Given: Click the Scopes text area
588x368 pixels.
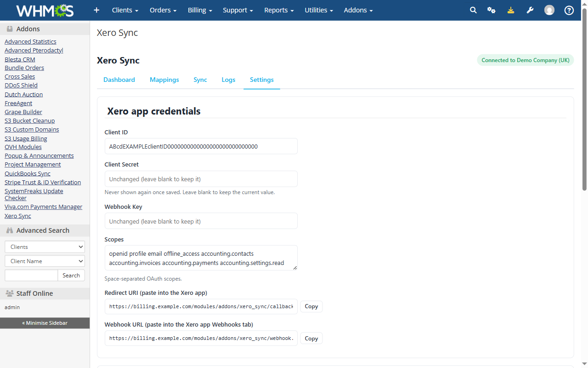Looking at the screenshot, I should 201,258.
